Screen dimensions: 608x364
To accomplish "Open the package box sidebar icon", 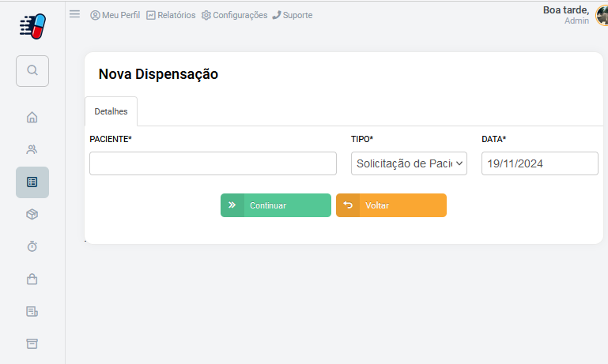I will [32, 214].
